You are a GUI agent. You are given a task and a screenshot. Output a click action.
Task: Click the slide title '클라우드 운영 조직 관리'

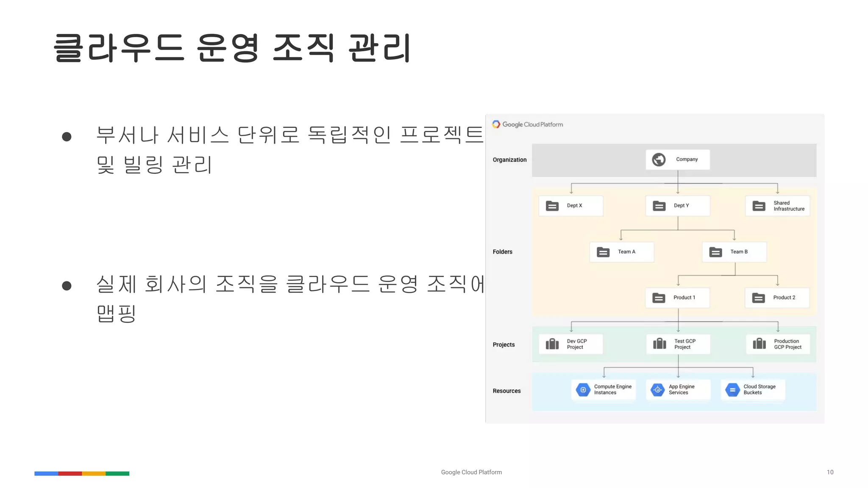click(x=232, y=48)
